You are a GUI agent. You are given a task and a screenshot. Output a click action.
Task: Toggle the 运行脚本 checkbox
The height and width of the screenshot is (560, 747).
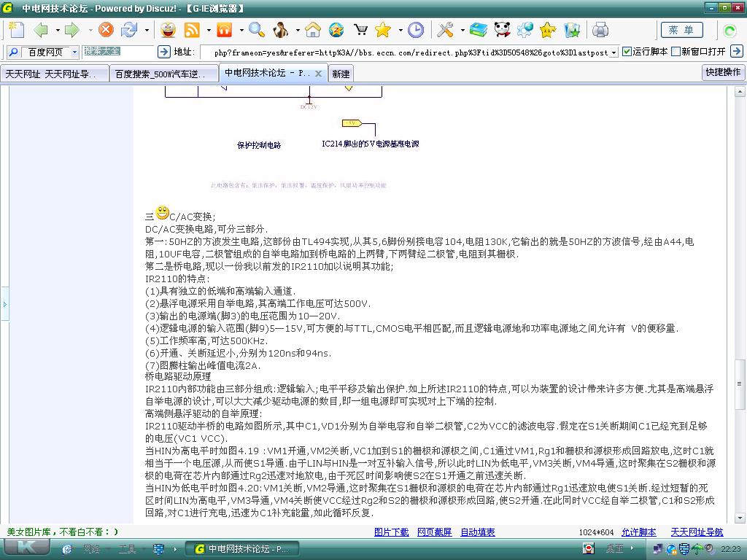[627, 51]
